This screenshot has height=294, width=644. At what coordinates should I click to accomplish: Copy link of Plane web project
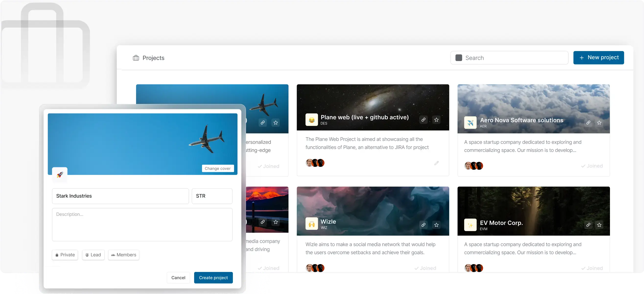pos(423,120)
